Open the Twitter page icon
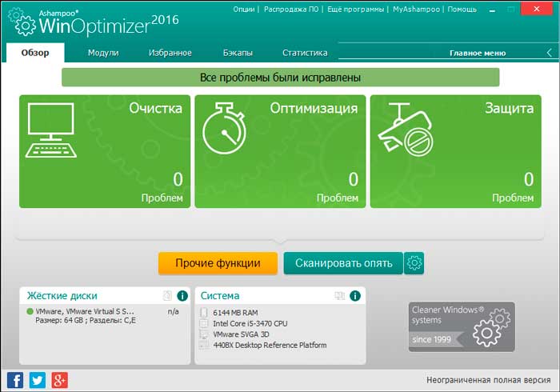The image size is (560, 392). (37, 380)
